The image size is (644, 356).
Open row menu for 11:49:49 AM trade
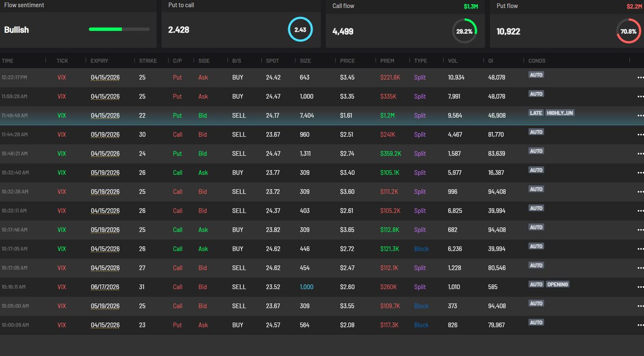[640, 115]
